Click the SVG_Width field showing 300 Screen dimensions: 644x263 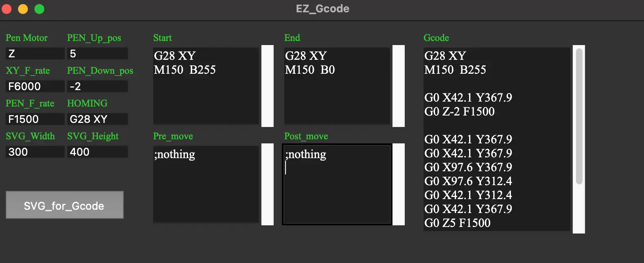(x=35, y=152)
